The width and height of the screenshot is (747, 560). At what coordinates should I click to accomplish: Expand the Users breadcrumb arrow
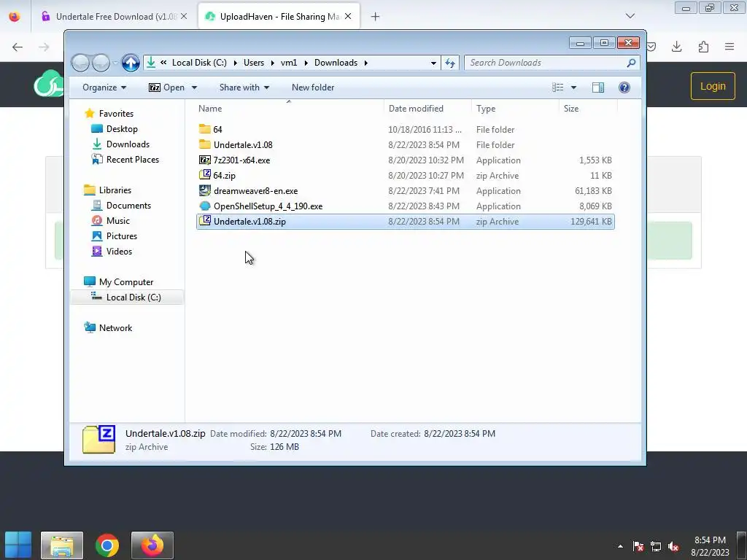pyautogui.click(x=272, y=63)
